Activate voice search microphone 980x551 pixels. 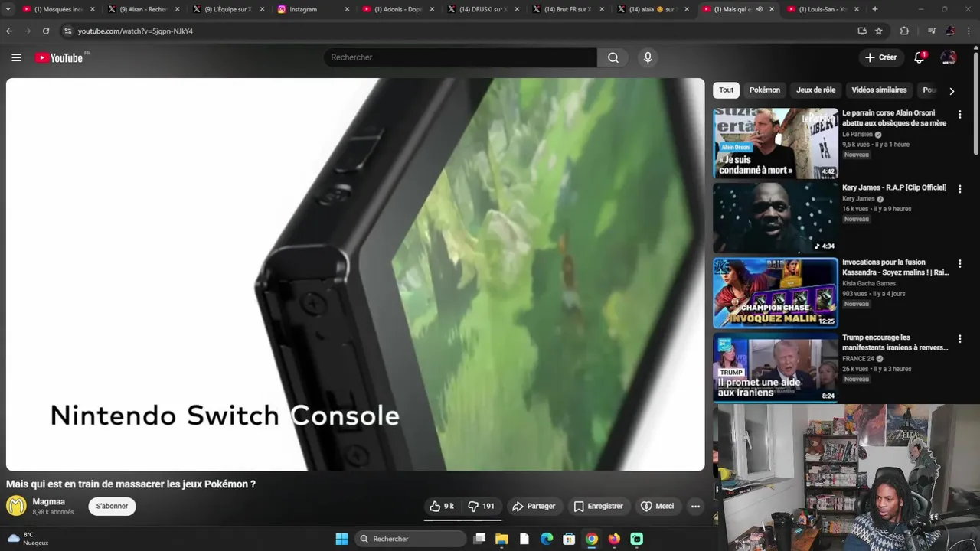[x=648, y=57]
